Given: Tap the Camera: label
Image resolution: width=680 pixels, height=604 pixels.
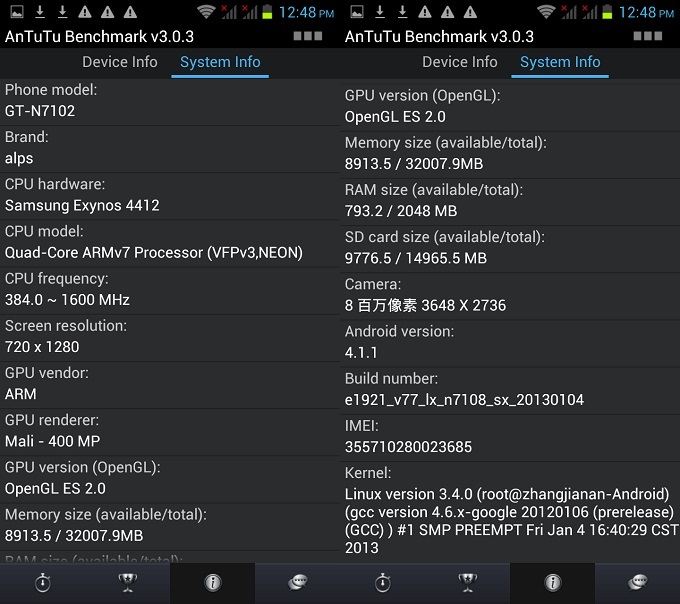Looking at the screenshot, I should 373,284.
